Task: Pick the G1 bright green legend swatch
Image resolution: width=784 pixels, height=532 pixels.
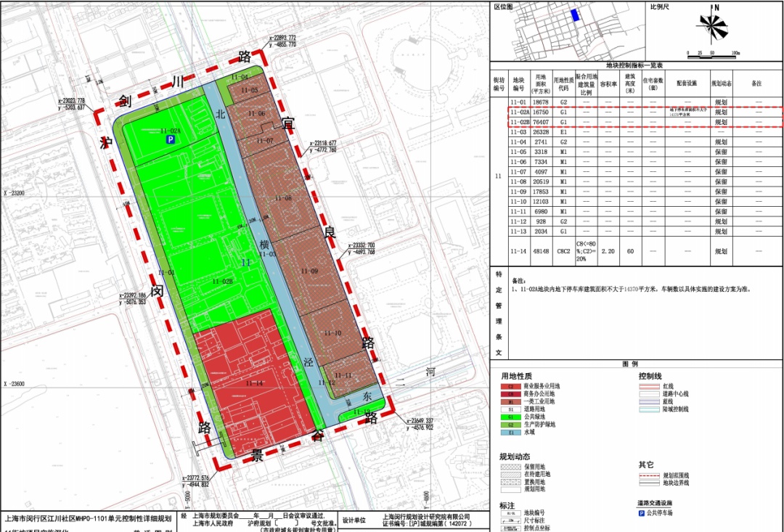Action: (x=511, y=417)
